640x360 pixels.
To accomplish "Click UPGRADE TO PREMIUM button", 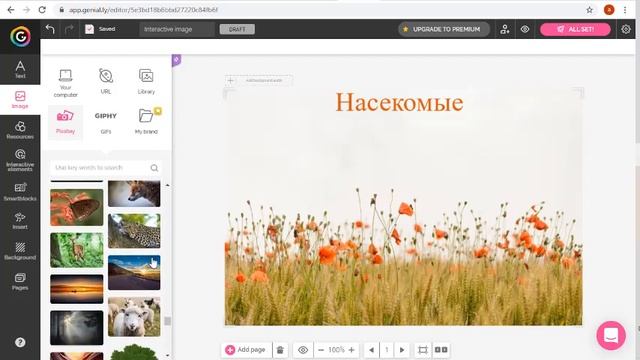I will (x=443, y=29).
